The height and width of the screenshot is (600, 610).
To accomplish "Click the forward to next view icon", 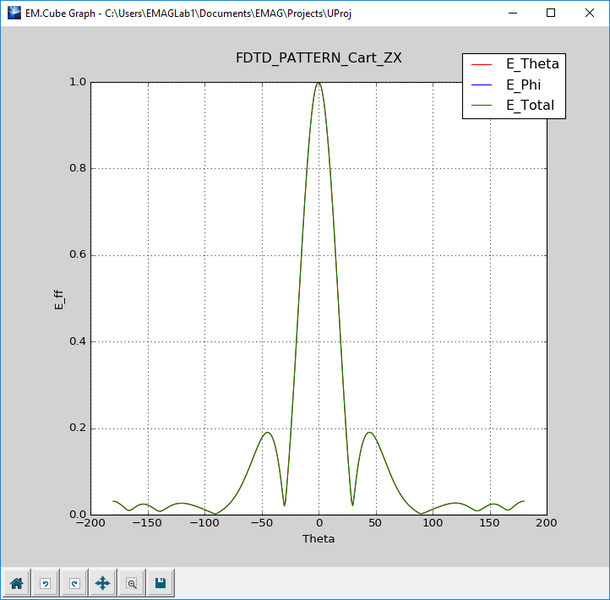I will point(73,582).
